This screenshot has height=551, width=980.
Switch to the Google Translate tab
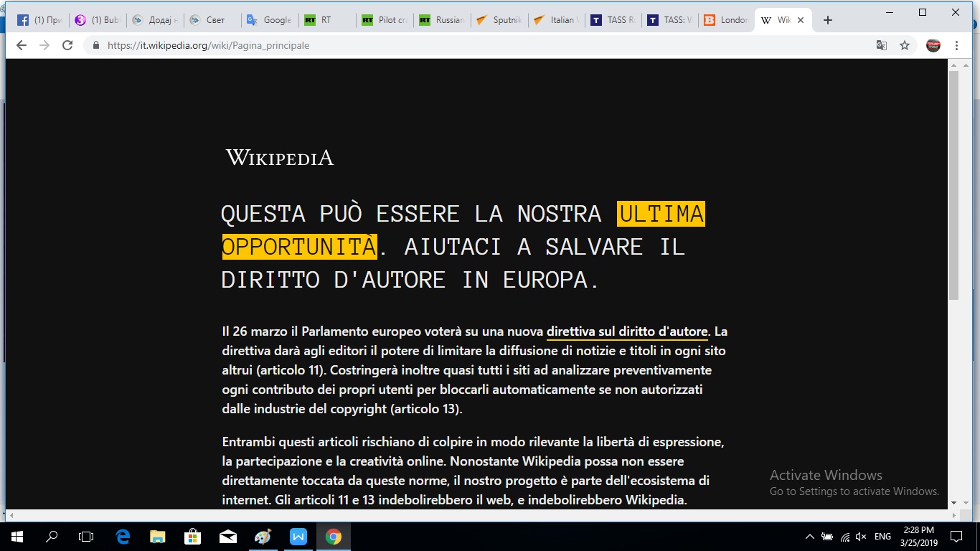coord(270,20)
